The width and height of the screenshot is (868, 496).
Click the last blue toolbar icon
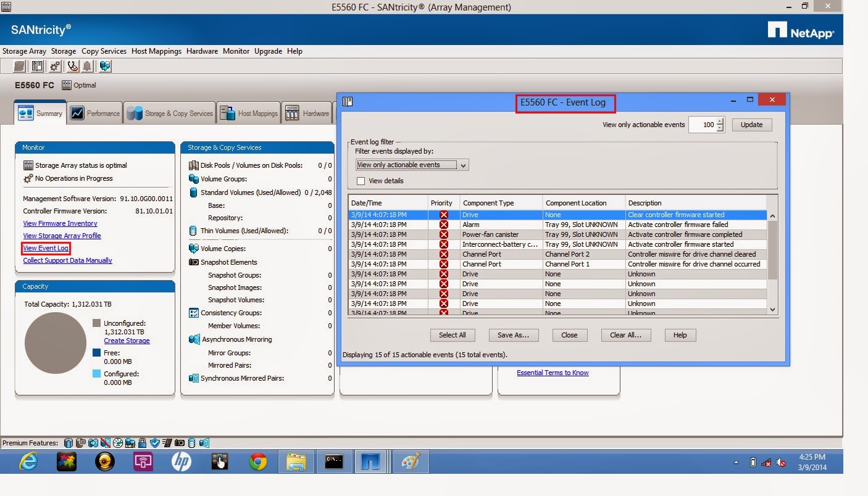[105, 66]
